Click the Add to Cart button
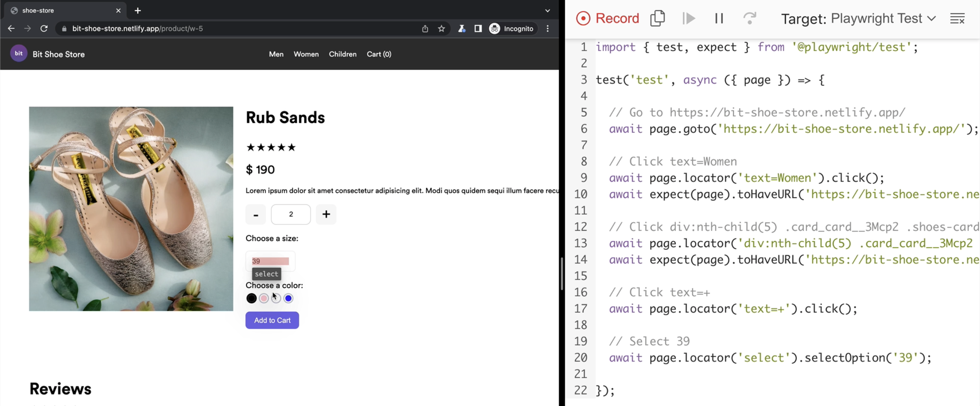980x406 pixels. [x=273, y=320]
